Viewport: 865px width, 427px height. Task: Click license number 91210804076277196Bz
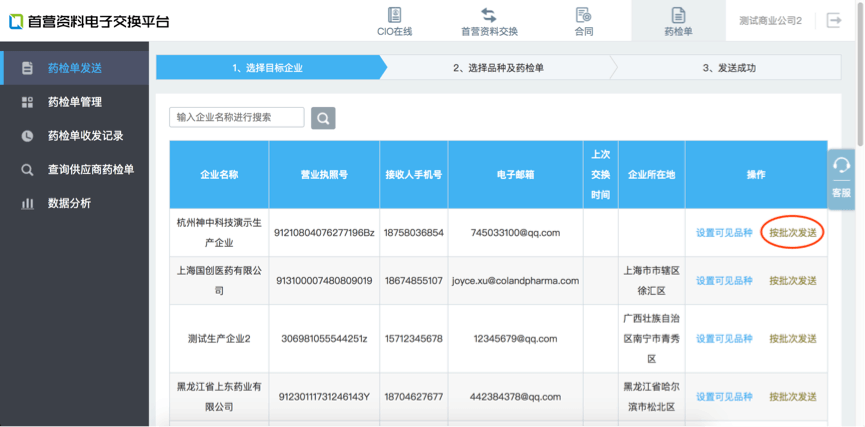[x=324, y=233]
